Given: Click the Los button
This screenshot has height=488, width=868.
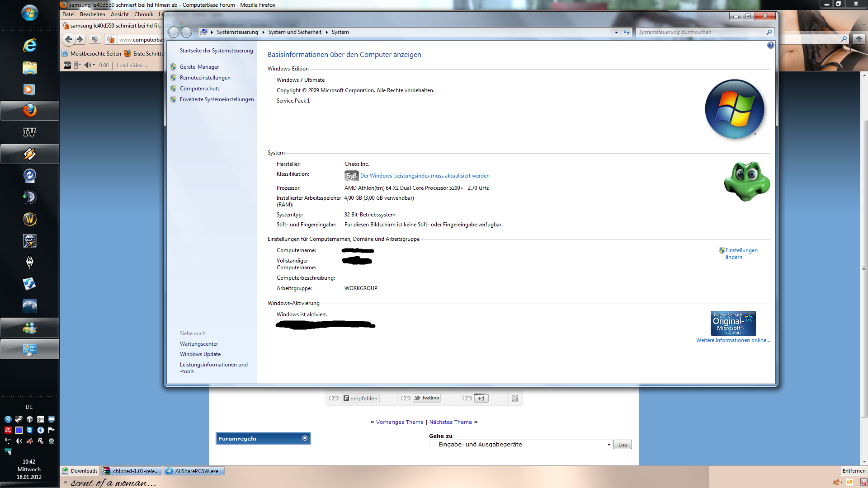Looking at the screenshot, I should tap(622, 445).
